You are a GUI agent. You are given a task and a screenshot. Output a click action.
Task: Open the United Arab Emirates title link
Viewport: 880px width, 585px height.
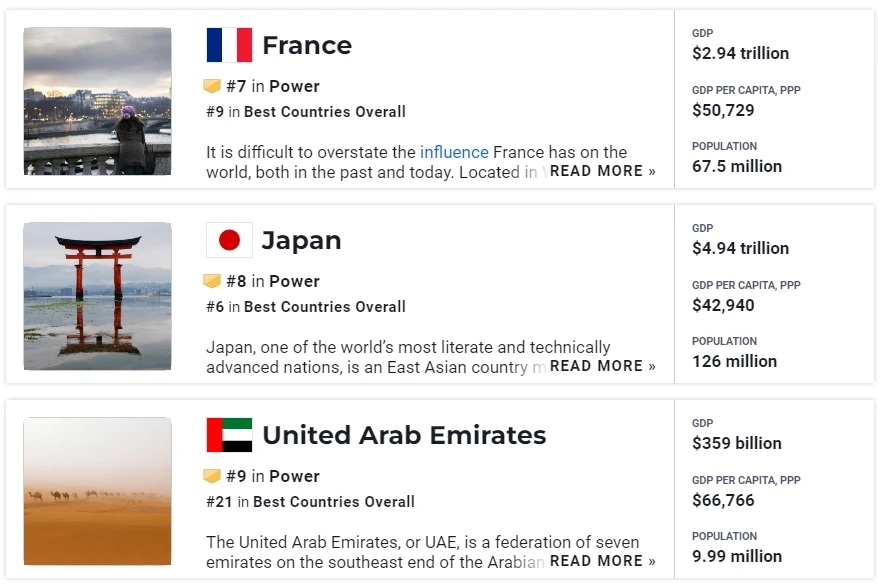coord(404,435)
